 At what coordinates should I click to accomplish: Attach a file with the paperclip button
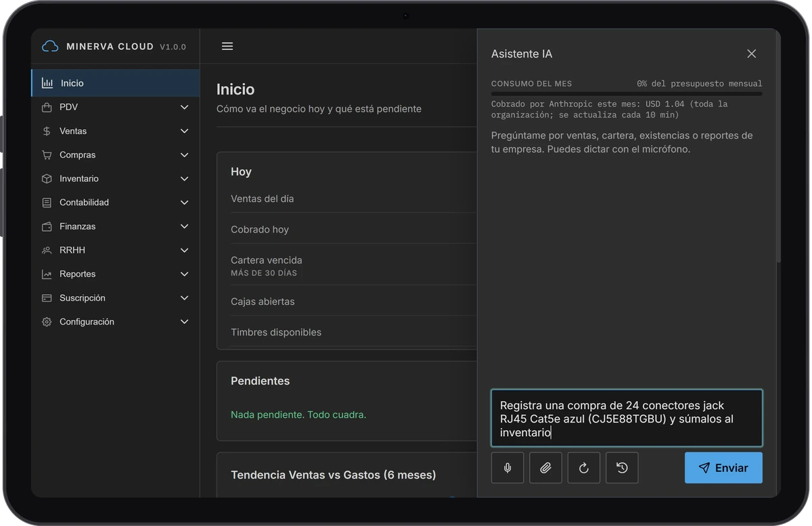[x=545, y=468]
